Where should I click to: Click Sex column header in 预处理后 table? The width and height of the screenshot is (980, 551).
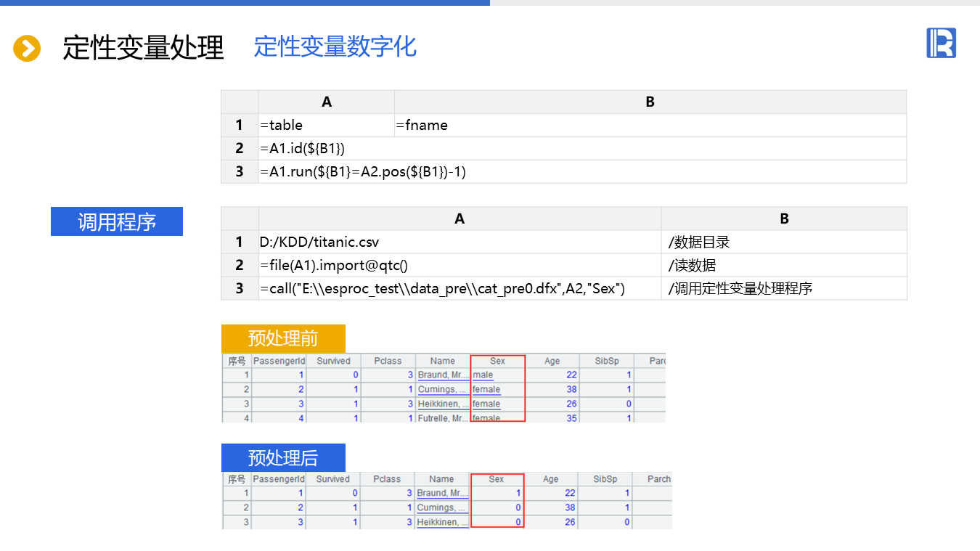coord(497,479)
